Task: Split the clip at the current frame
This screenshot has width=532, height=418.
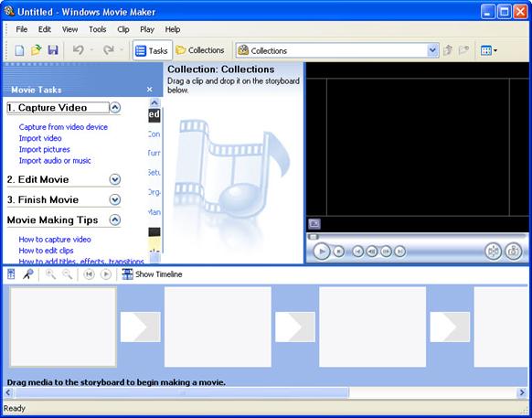Action: tap(493, 252)
